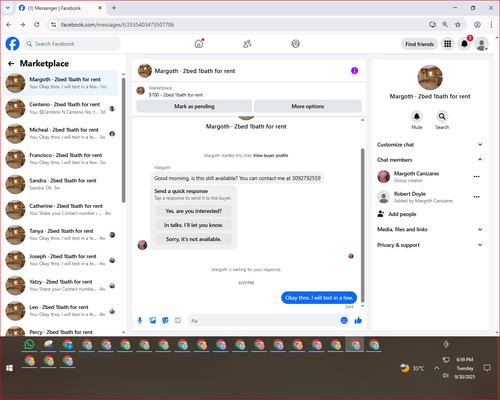Screen dimensions: 500x400
Task: Choose a sticker icon
Action: pyautogui.click(x=165, y=320)
